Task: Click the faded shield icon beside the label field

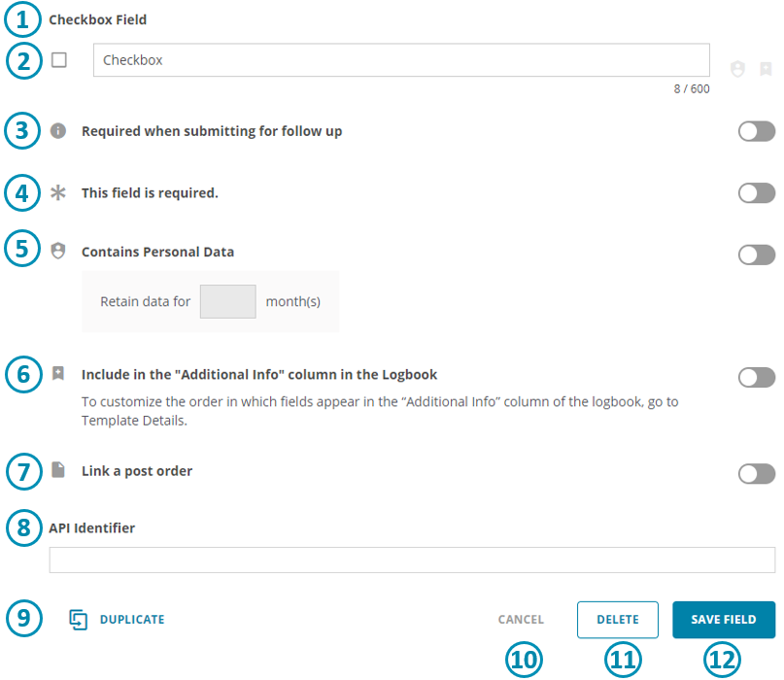Action: point(737,69)
